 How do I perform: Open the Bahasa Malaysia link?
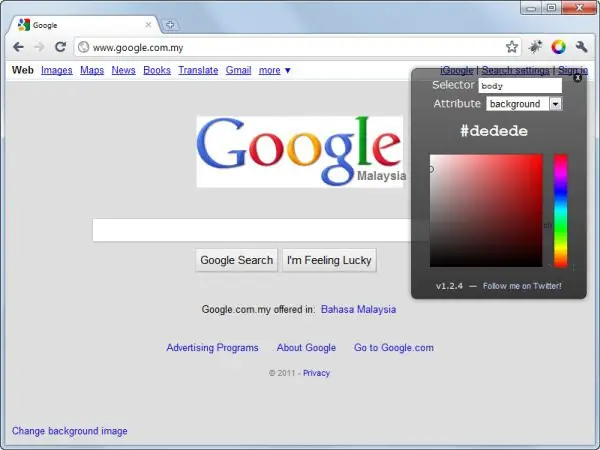(358, 309)
